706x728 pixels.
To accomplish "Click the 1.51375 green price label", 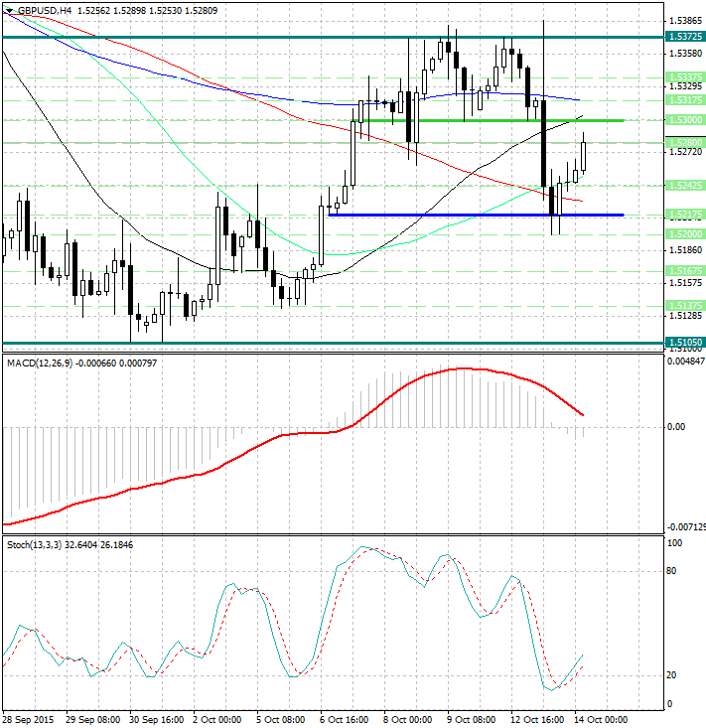I will tap(685, 306).
